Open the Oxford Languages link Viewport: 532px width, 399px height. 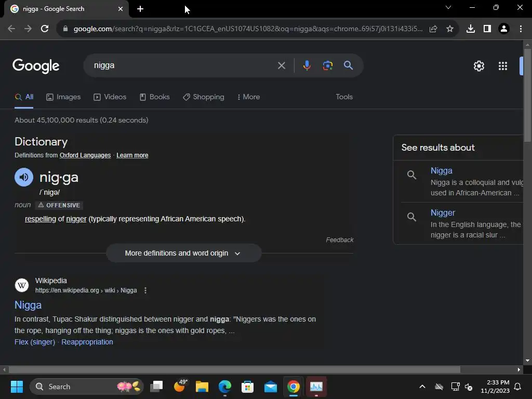[x=85, y=155]
